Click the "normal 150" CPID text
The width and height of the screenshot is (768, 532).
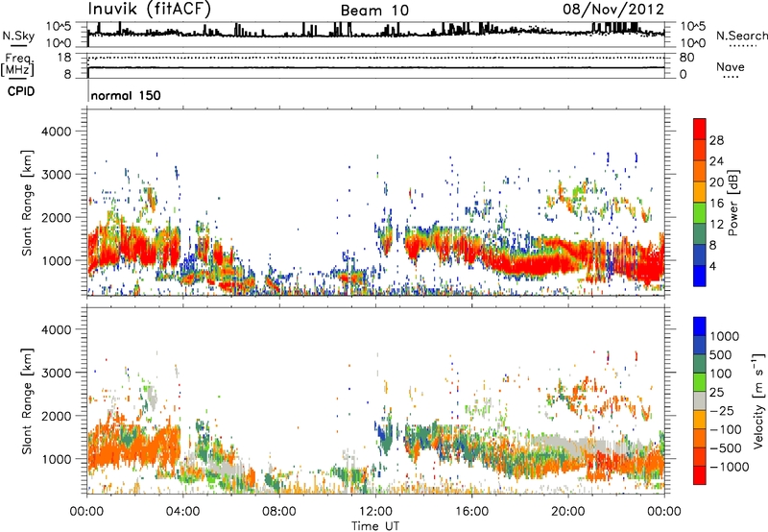(126, 95)
